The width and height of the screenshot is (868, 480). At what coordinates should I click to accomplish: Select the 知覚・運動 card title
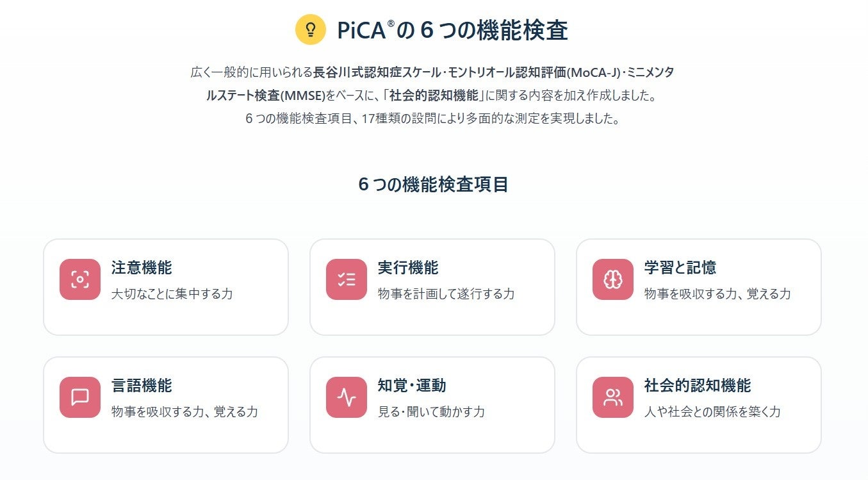[412, 386]
